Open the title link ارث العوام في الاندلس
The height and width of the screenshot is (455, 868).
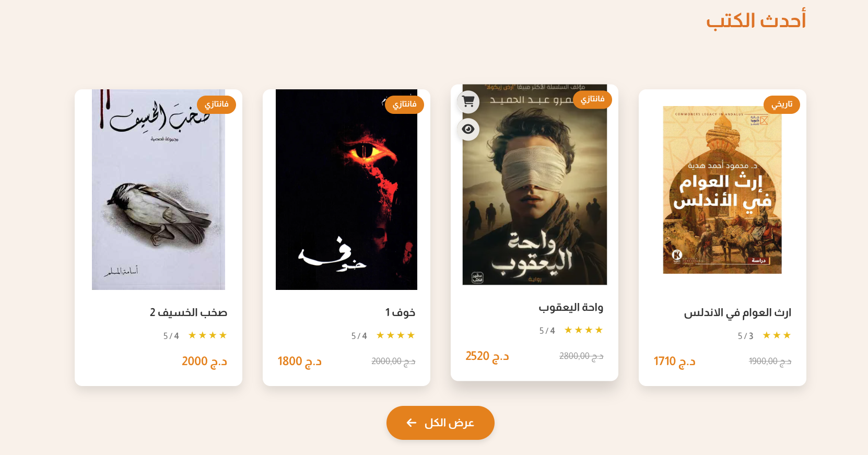pyautogui.click(x=737, y=312)
